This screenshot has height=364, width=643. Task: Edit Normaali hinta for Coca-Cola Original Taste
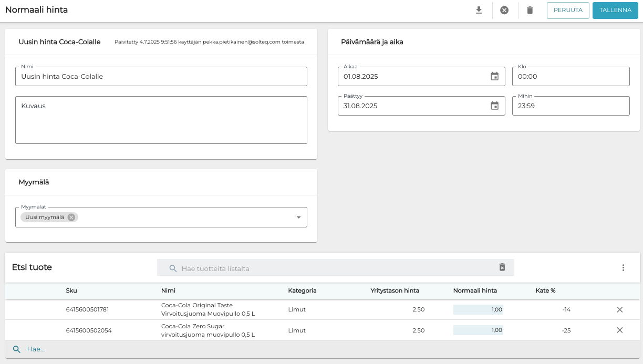coord(478,310)
